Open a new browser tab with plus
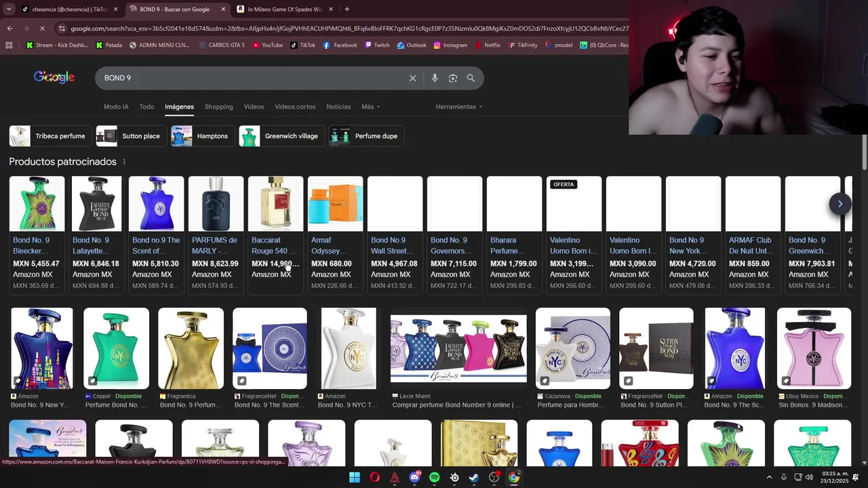The image size is (868, 488). [x=347, y=9]
